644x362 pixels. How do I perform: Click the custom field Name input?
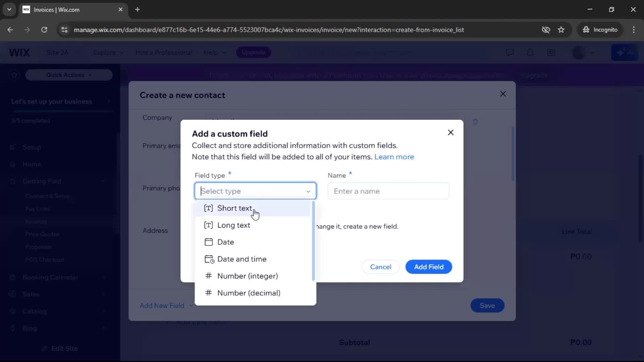388,191
